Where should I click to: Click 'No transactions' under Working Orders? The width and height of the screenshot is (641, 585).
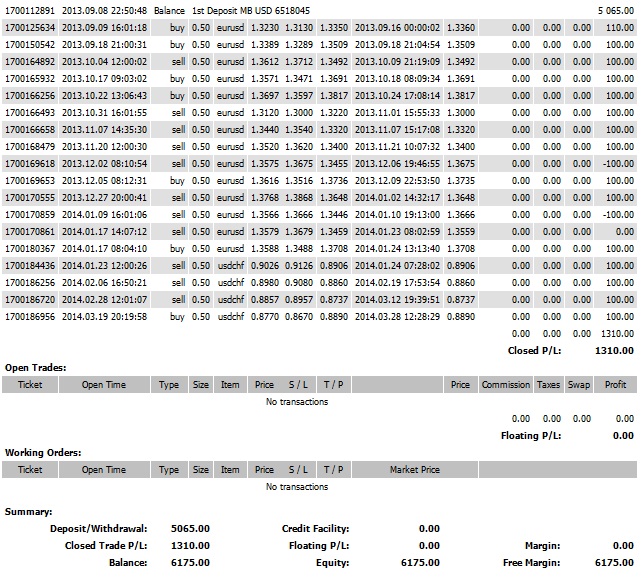[x=297, y=486]
